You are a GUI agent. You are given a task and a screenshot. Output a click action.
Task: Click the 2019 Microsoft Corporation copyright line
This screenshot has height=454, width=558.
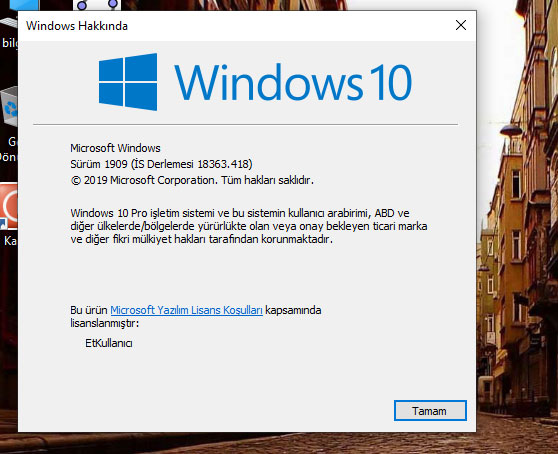coord(192,180)
